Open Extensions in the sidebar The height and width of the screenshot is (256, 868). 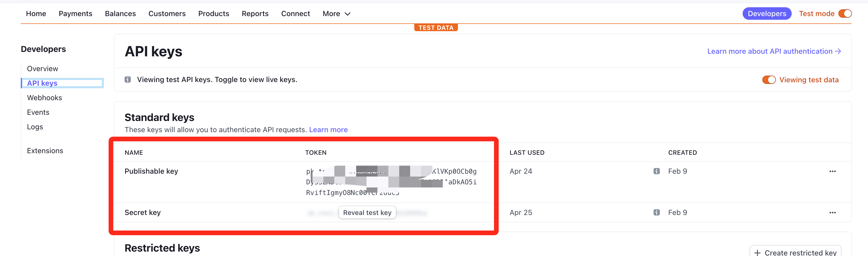[x=45, y=151]
